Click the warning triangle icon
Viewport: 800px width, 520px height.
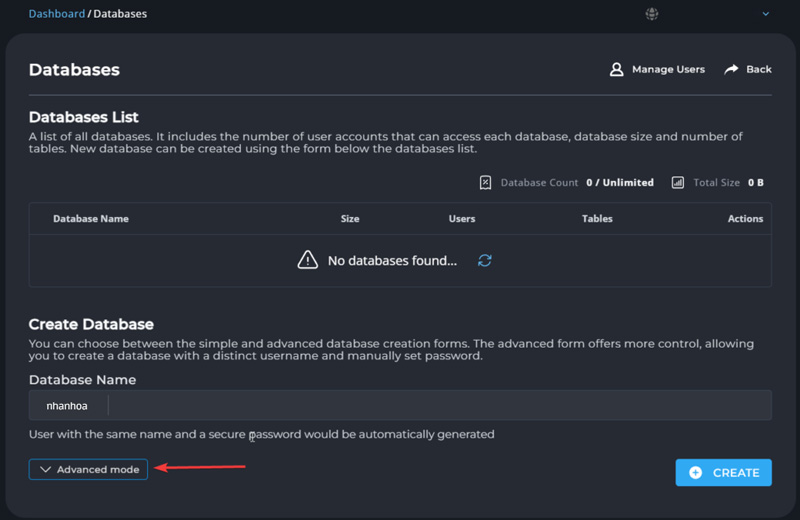tap(308, 260)
